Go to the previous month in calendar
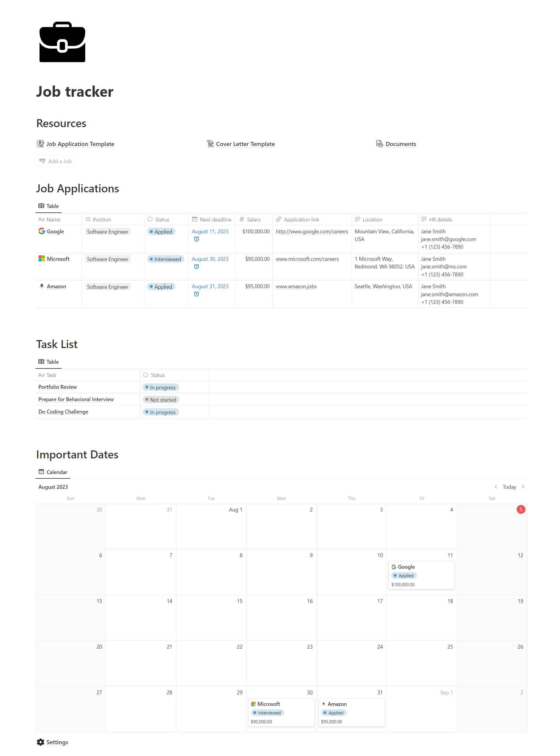This screenshot has height=756, width=560. 496,486
